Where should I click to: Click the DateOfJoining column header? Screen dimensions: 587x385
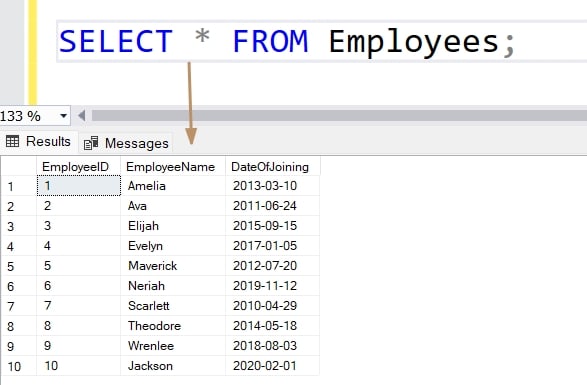(273, 167)
